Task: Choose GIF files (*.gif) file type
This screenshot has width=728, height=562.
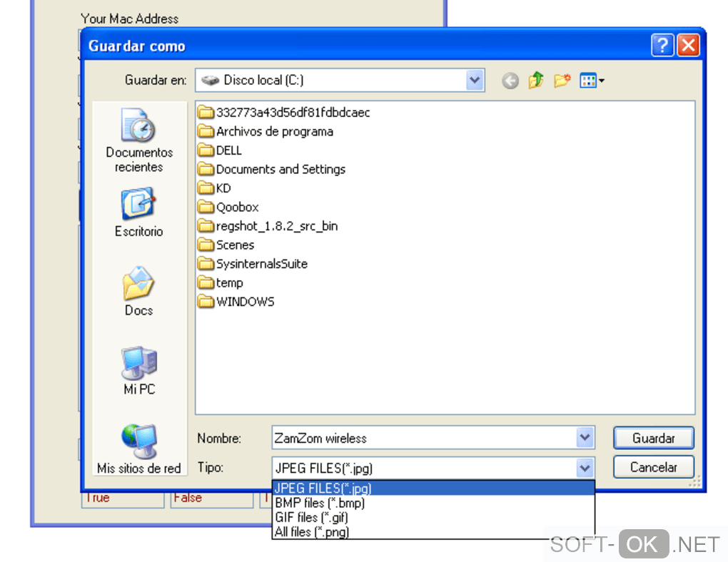Action: [x=433, y=517]
